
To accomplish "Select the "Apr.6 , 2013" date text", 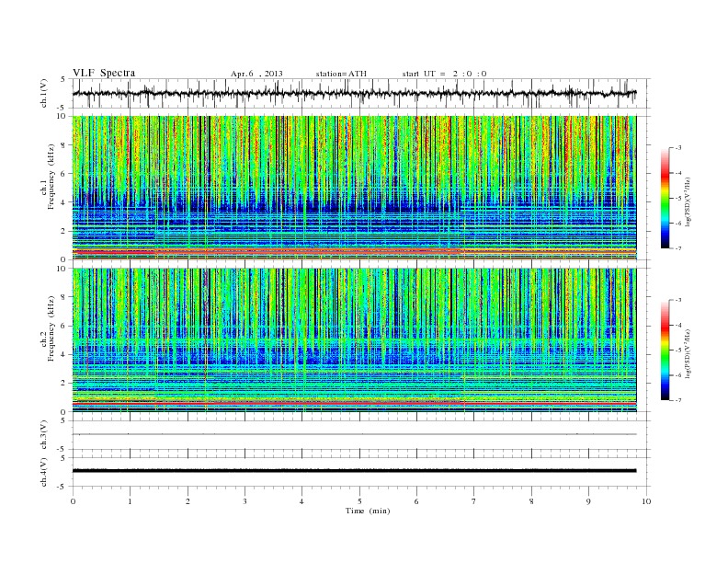I will pyautogui.click(x=256, y=74).
